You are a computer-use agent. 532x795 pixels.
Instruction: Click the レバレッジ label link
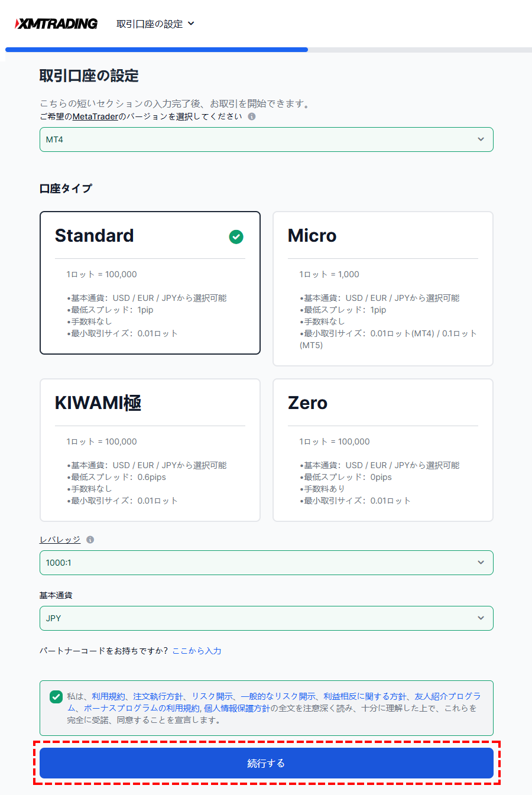tap(60, 540)
